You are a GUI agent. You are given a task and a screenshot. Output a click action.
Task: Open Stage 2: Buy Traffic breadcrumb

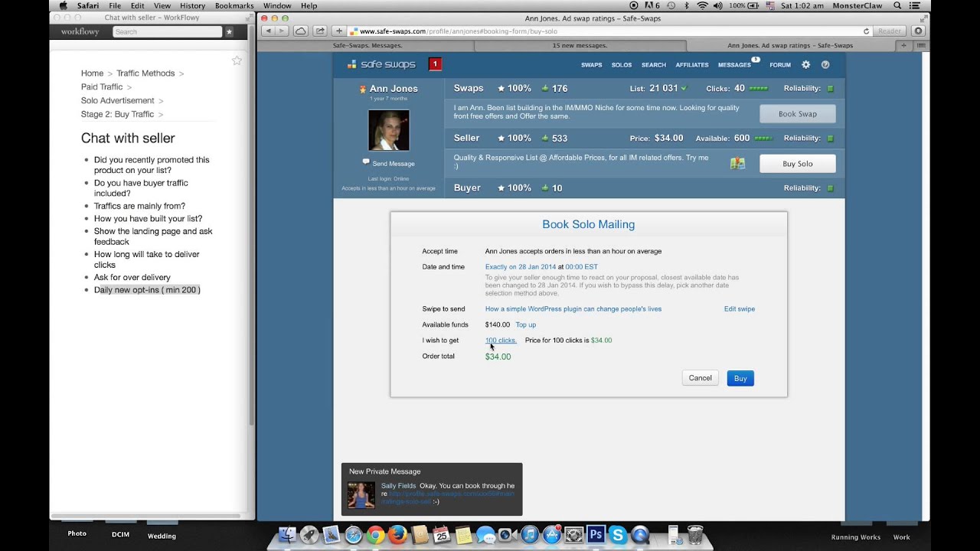click(x=117, y=115)
